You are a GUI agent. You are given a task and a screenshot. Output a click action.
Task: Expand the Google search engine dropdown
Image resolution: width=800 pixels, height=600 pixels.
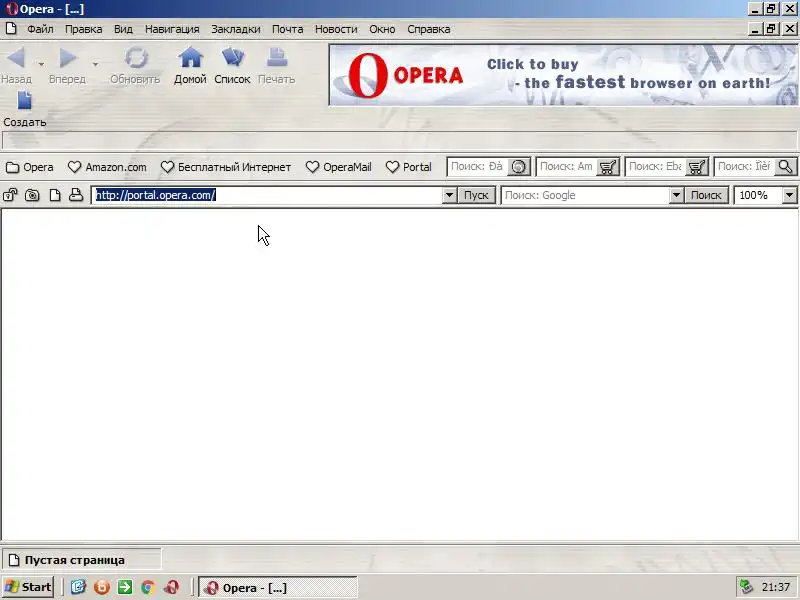tap(676, 195)
